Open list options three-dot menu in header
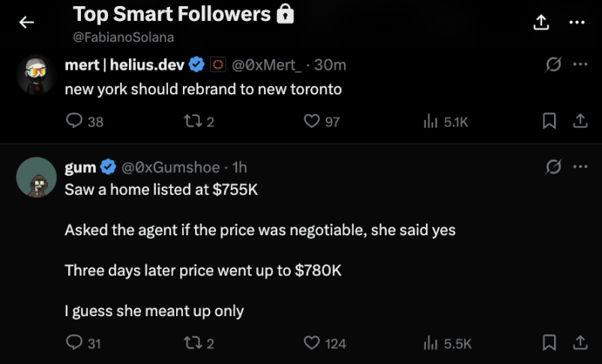This screenshot has height=364, width=602. (577, 22)
